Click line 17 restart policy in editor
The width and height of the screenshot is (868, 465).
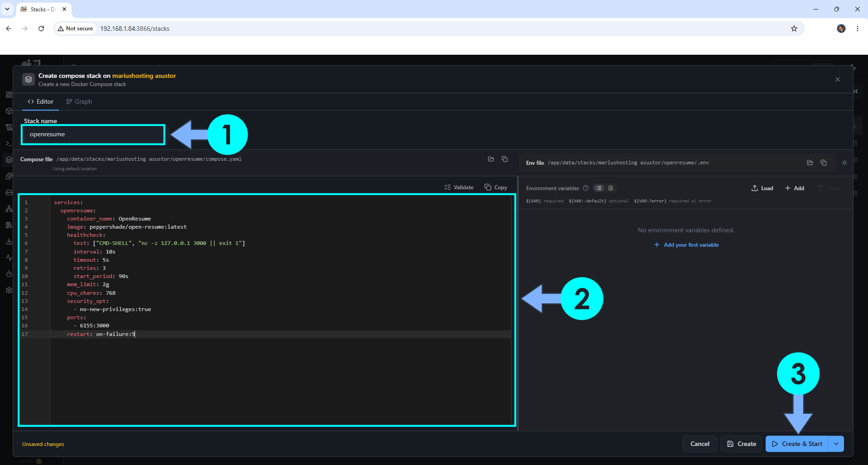coord(101,334)
